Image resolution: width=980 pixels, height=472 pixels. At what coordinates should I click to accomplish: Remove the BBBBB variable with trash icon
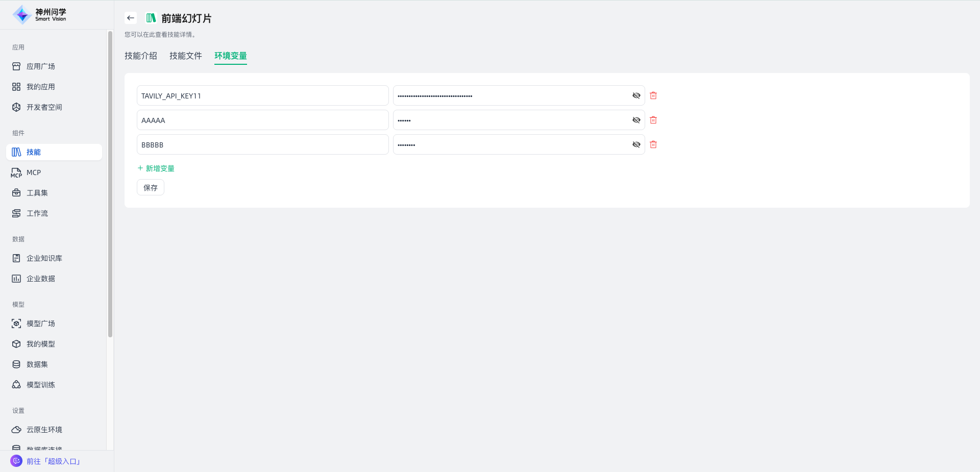tap(653, 144)
